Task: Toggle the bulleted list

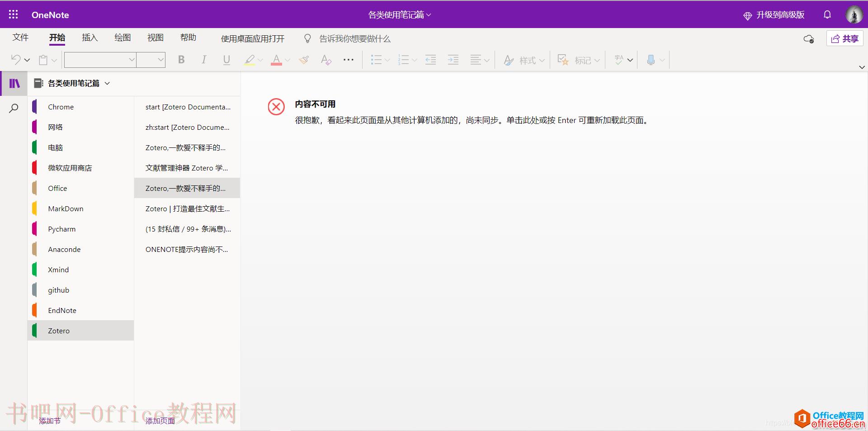Action: tap(376, 60)
